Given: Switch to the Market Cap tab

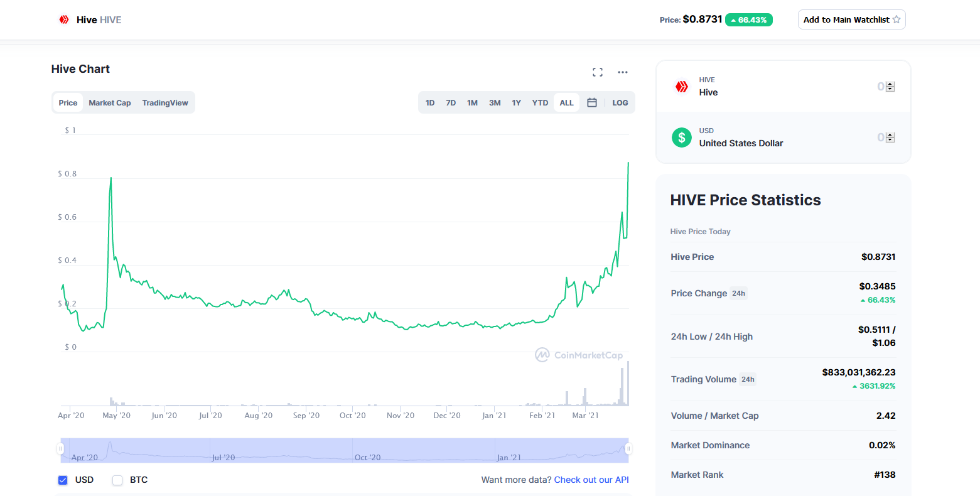Looking at the screenshot, I should point(110,102).
